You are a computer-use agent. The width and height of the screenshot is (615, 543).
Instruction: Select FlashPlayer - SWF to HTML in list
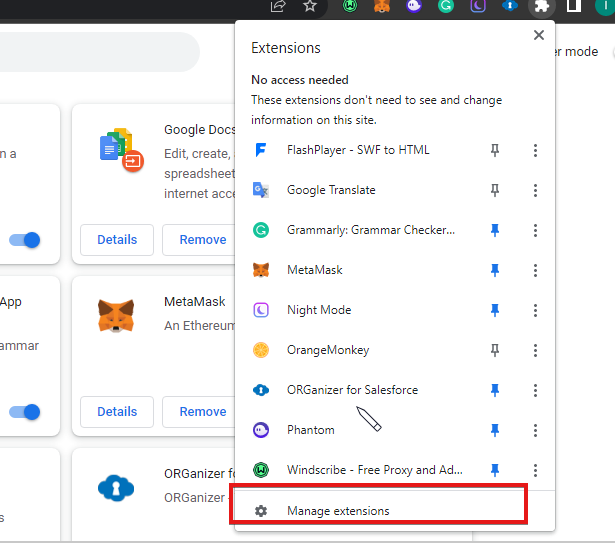[x=358, y=150]
